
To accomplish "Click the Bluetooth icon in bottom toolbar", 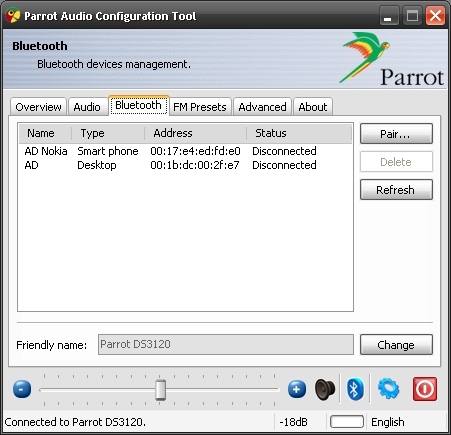I will [x=355, y=389].
